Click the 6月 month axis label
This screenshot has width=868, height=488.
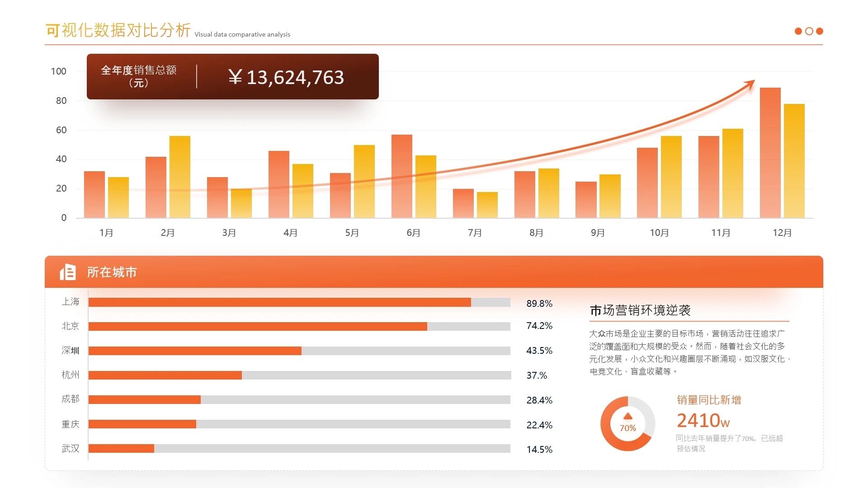tap(413, 233)
